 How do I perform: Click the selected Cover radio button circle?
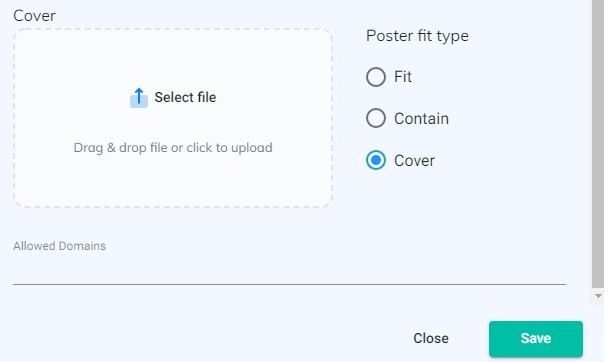[376, 160]
